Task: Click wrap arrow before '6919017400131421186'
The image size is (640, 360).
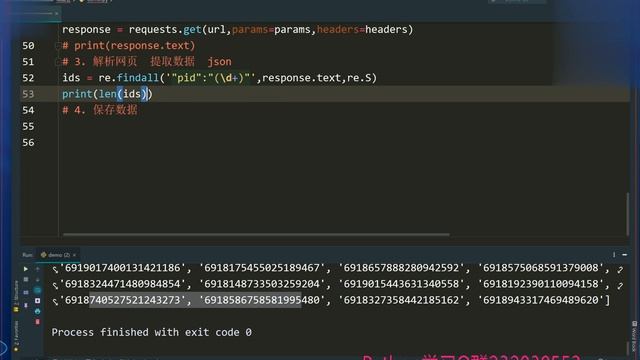Action: tap(55, 269)
